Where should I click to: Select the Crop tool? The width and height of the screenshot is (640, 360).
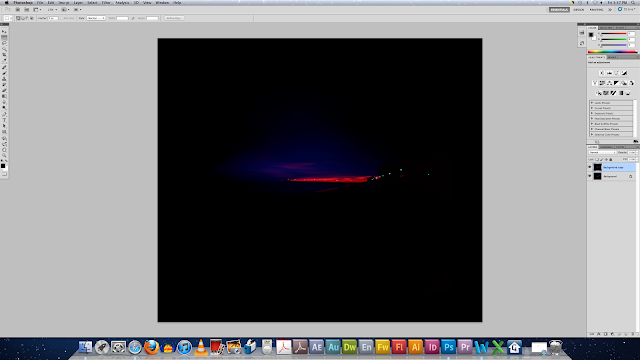tap(4, 54)
